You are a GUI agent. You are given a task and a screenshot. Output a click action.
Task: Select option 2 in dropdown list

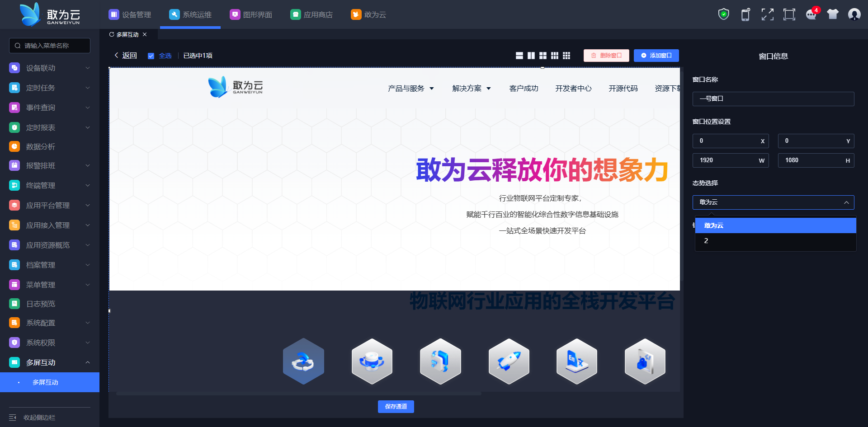[775, 241]
